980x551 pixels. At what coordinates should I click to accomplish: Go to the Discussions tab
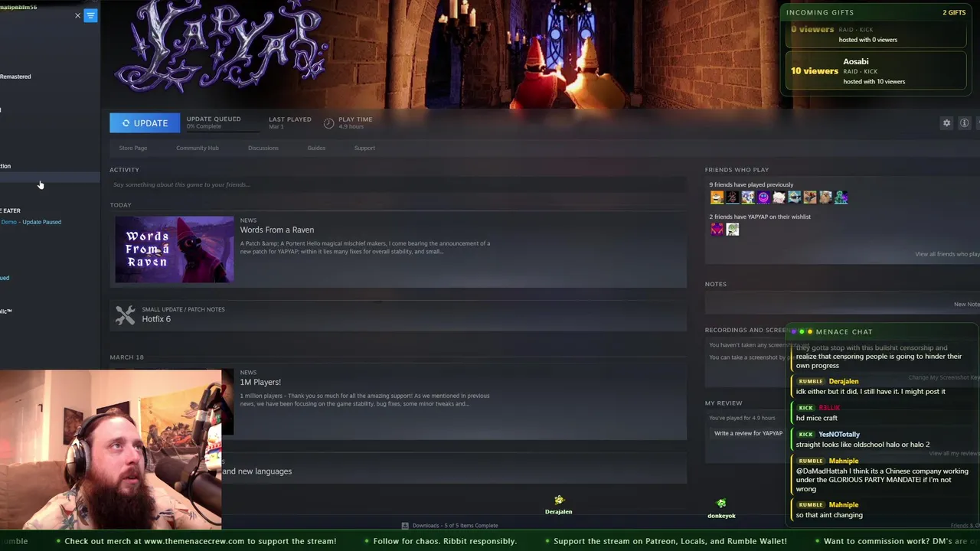[x=263, y=148]
